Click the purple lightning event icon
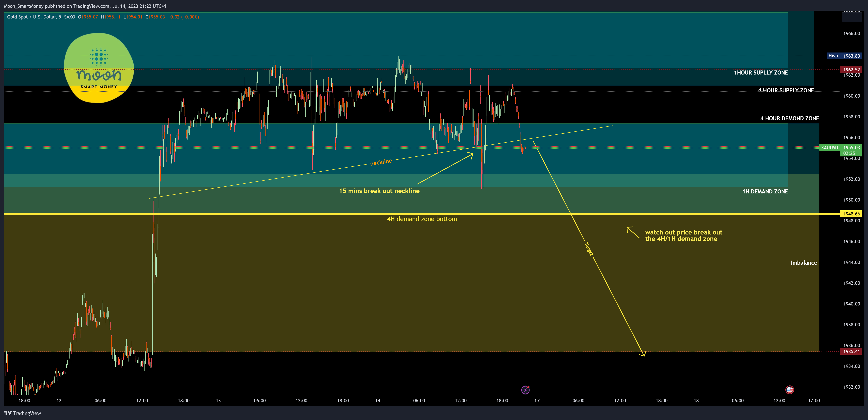 click(x=525, y=390)
